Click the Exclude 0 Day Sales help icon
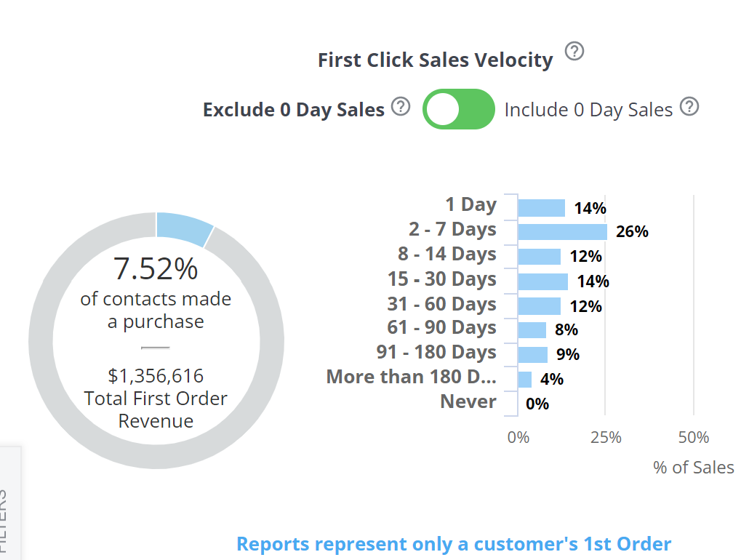The image size is (749, 560). [400, 105]
